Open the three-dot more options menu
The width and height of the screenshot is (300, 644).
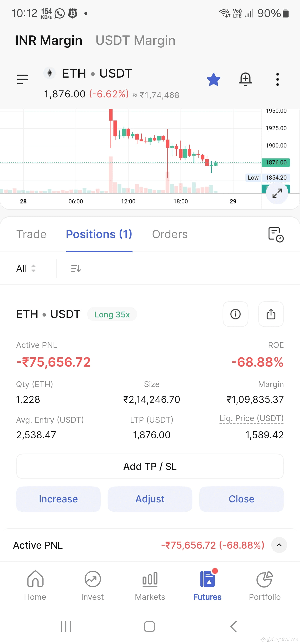tap(277, 79)
